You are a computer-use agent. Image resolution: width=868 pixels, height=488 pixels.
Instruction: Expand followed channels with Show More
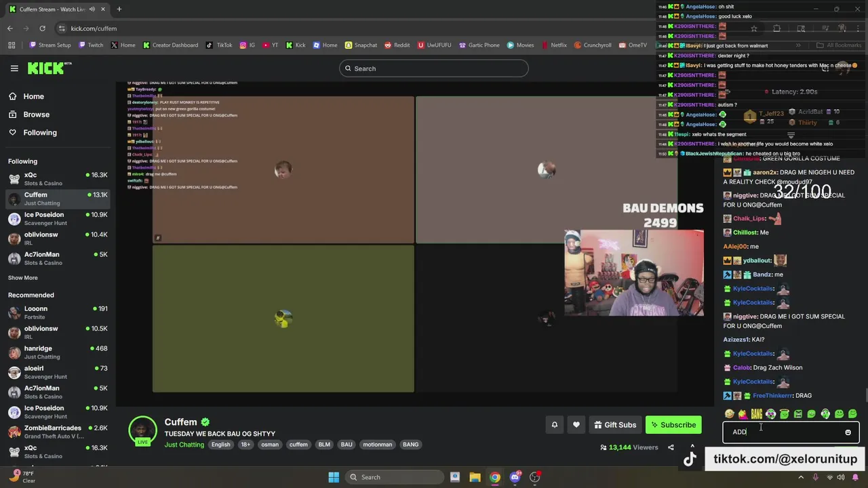click(x=23, y=278)
